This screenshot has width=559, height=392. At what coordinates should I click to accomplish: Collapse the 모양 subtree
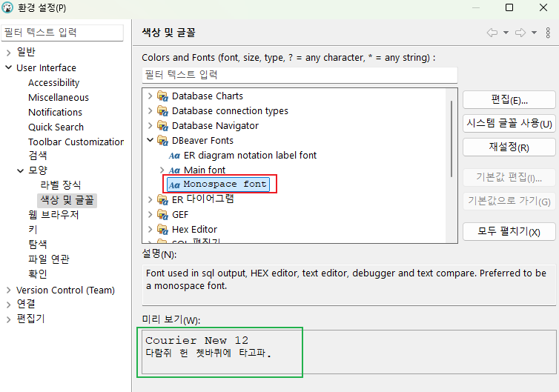click(21, 170)
